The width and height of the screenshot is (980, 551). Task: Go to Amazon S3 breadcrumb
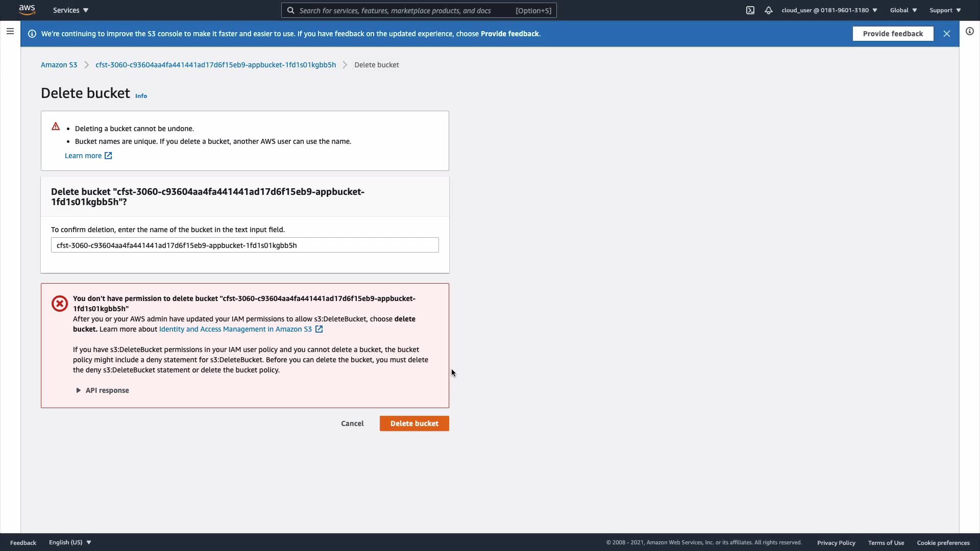coord(59,65)
